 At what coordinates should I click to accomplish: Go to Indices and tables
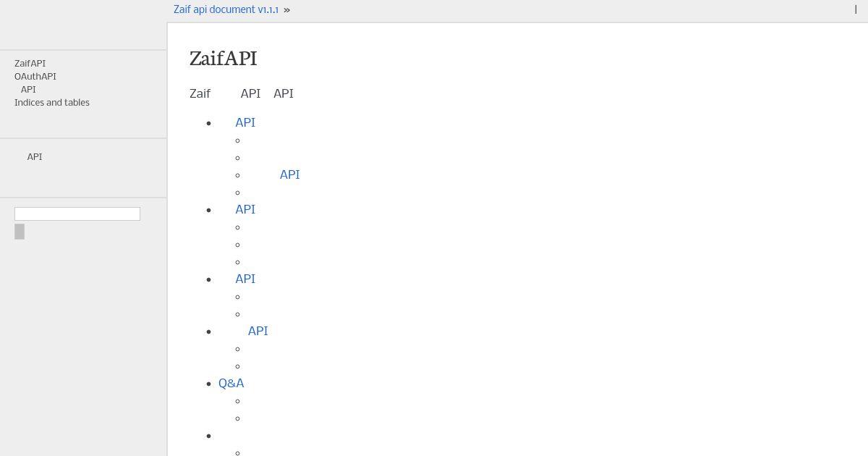tap(52, 103)
